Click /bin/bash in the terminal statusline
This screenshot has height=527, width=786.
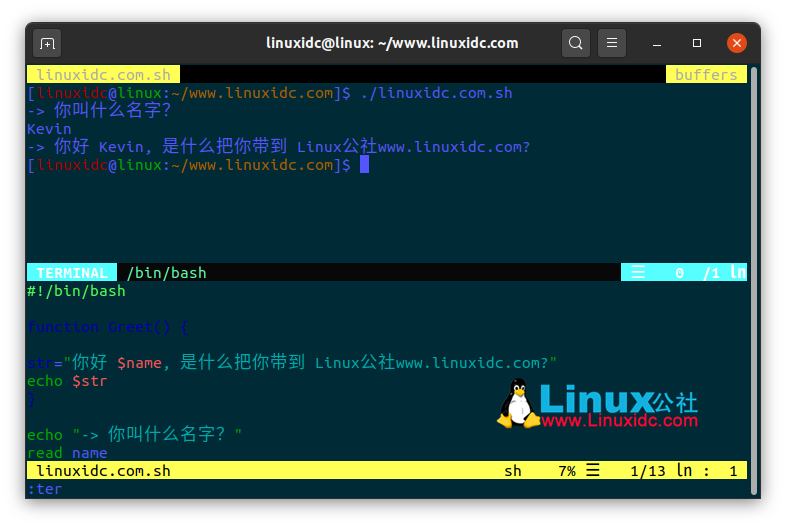(166, 272)
